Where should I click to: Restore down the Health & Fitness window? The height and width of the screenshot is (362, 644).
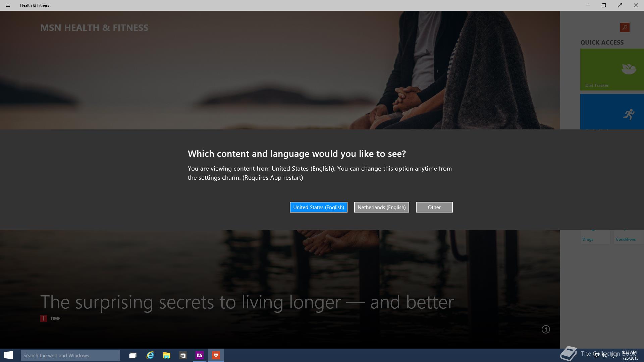click(x=603, y=5)
